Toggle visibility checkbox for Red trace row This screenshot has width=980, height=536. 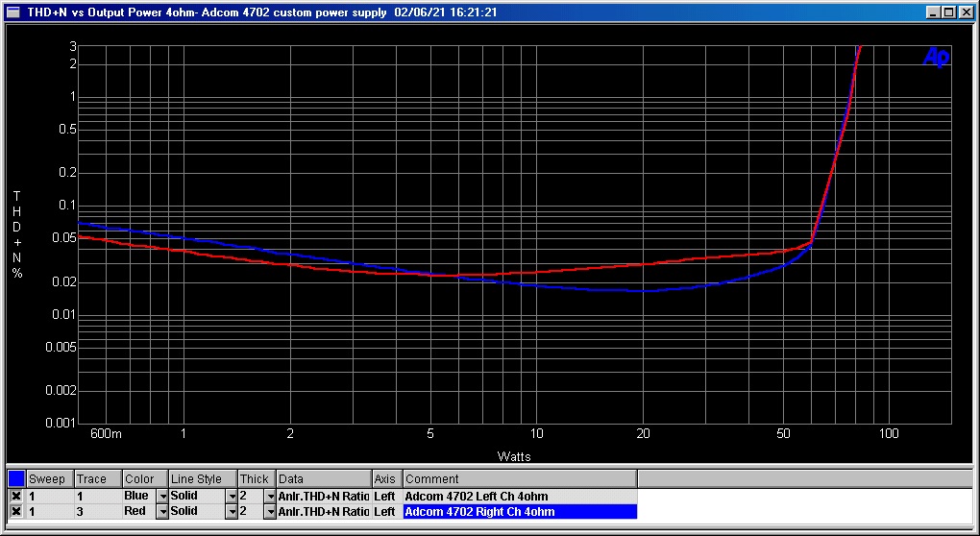[17, 512]
